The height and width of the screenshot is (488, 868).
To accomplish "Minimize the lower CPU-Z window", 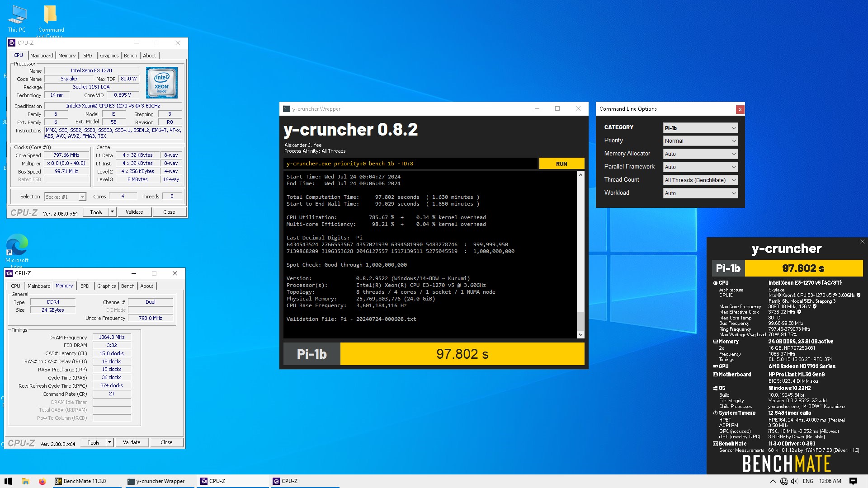I will point(134,273).
